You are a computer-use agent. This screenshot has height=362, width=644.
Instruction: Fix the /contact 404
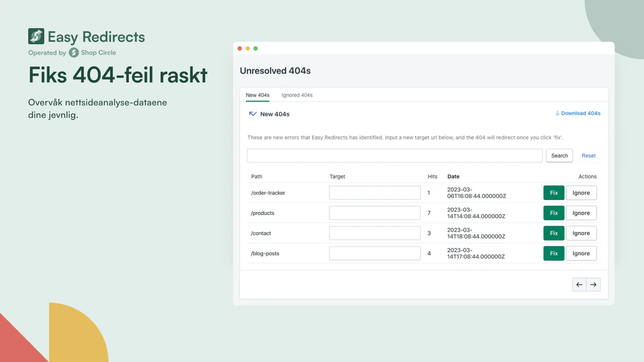pos(554,233)
